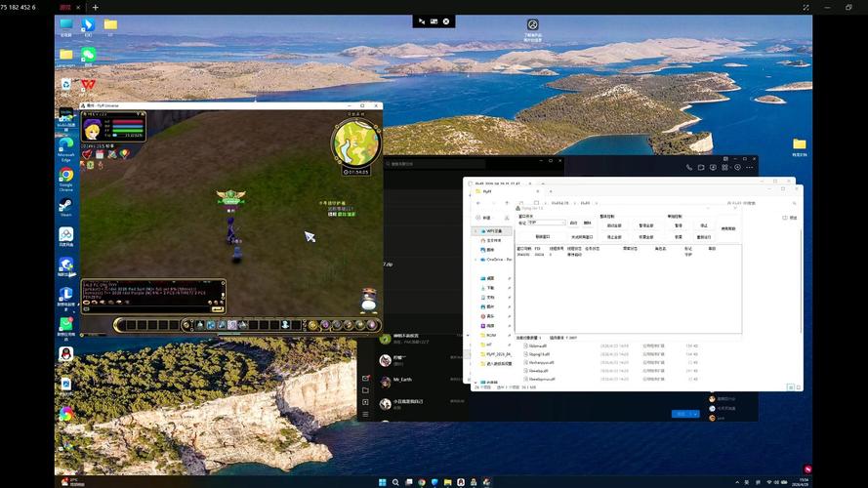Click the blue Send button in chat
Screen dimensions: 868x488
[x=681, y=414]
